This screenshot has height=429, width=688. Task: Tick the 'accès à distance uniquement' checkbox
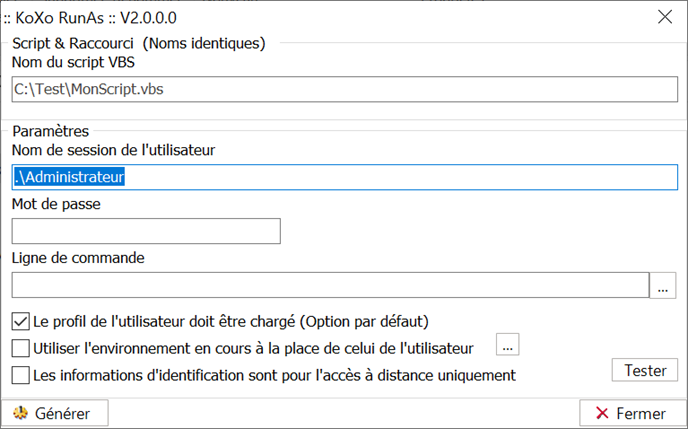pos(21,375)
